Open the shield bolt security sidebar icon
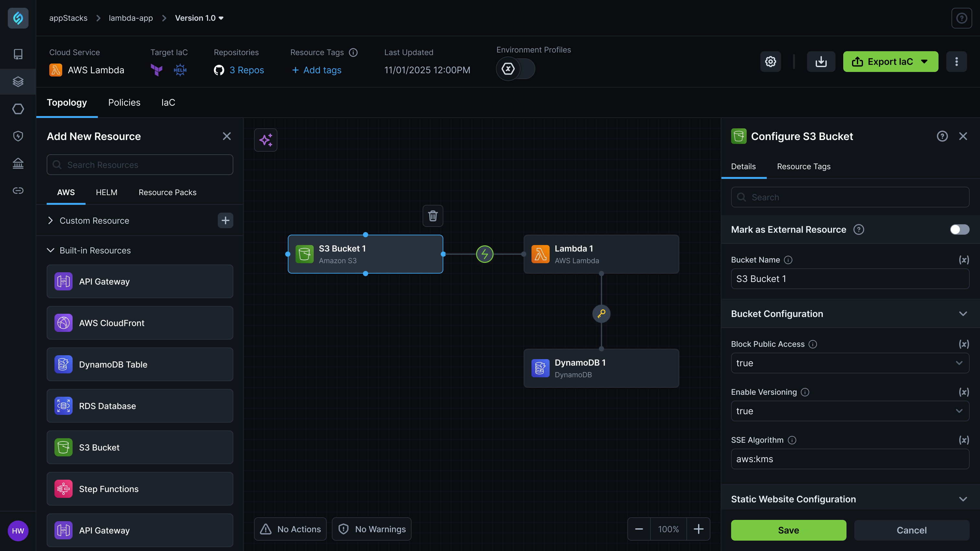980x551 pixels. pos(18,136)
